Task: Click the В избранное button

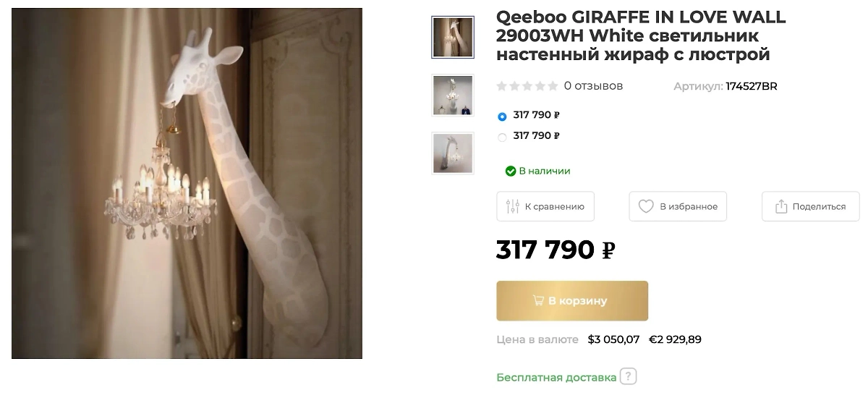Action: (678, 206)
